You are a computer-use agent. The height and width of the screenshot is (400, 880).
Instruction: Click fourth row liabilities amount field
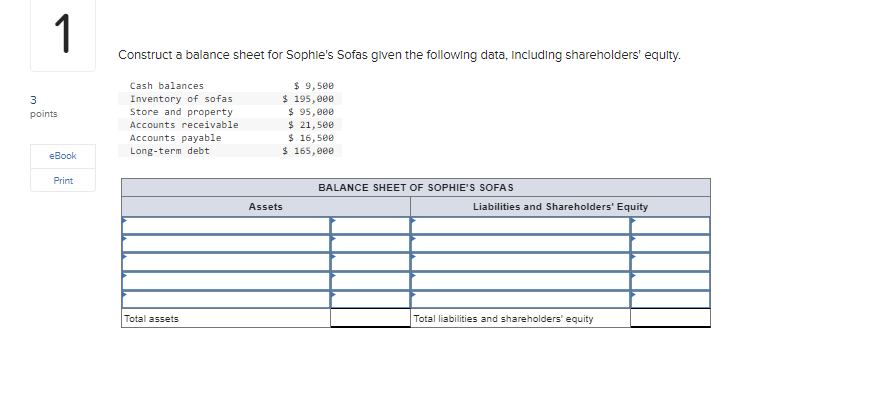tap(670, 281)
